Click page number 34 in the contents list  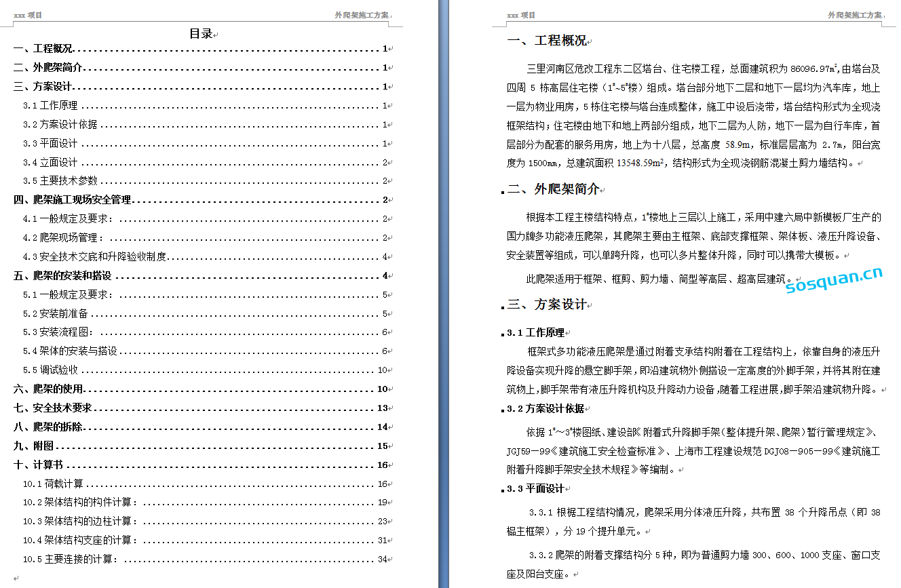pos(383,560)
